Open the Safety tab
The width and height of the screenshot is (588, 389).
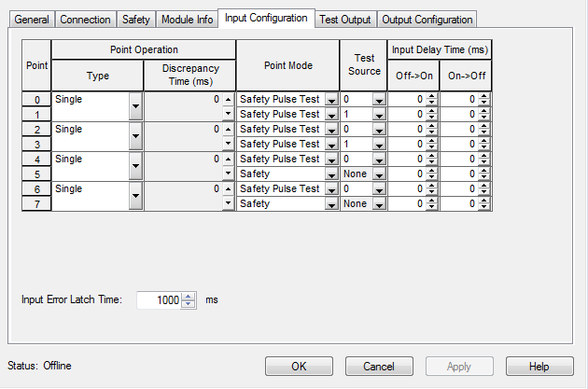coord(135,20)
